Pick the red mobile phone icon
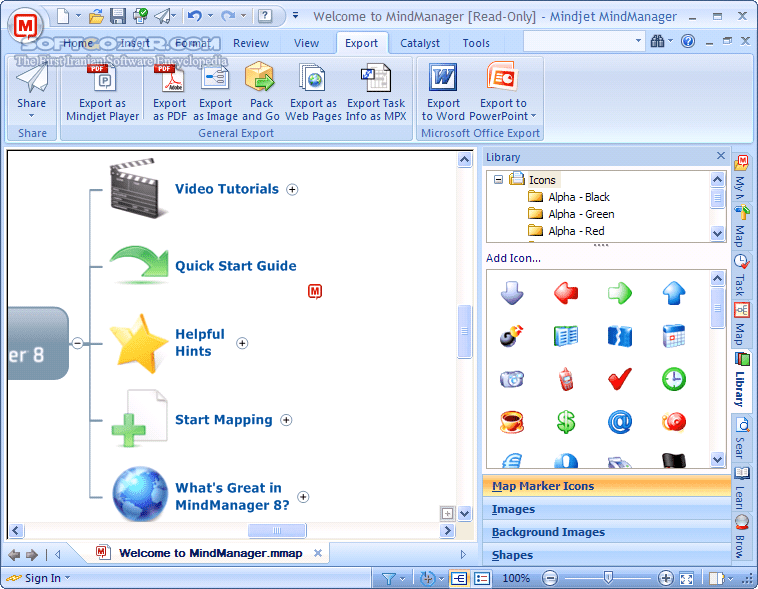 click(x=566, y=379)
